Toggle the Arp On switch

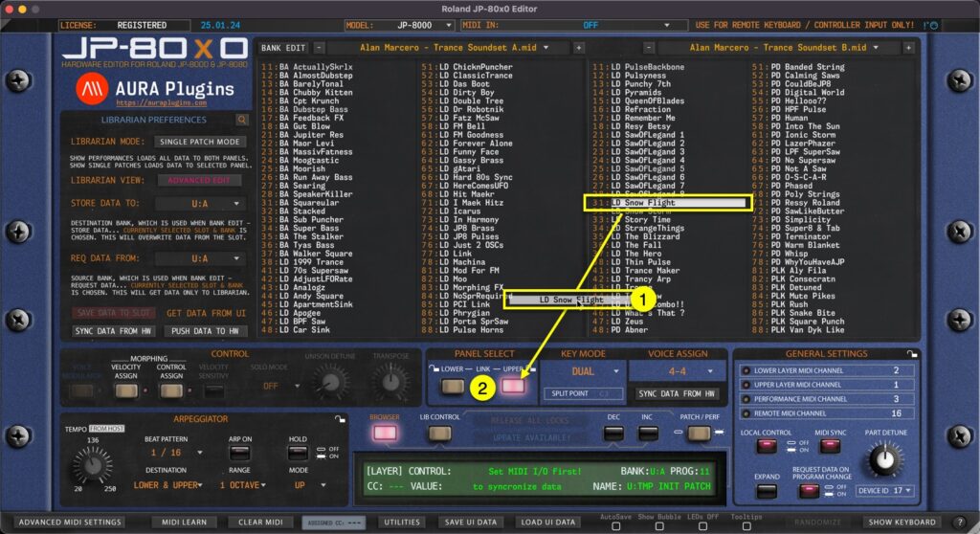point(239,452)
